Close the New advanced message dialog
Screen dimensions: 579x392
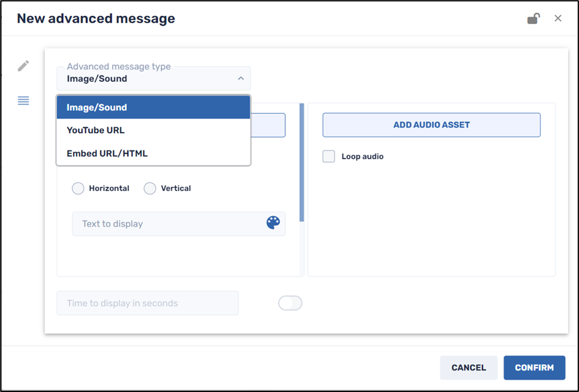pos(558,18)
